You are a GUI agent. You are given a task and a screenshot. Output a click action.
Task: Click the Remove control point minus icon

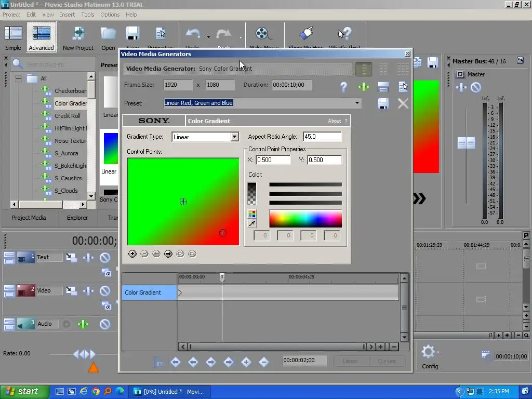coord(144,254)
